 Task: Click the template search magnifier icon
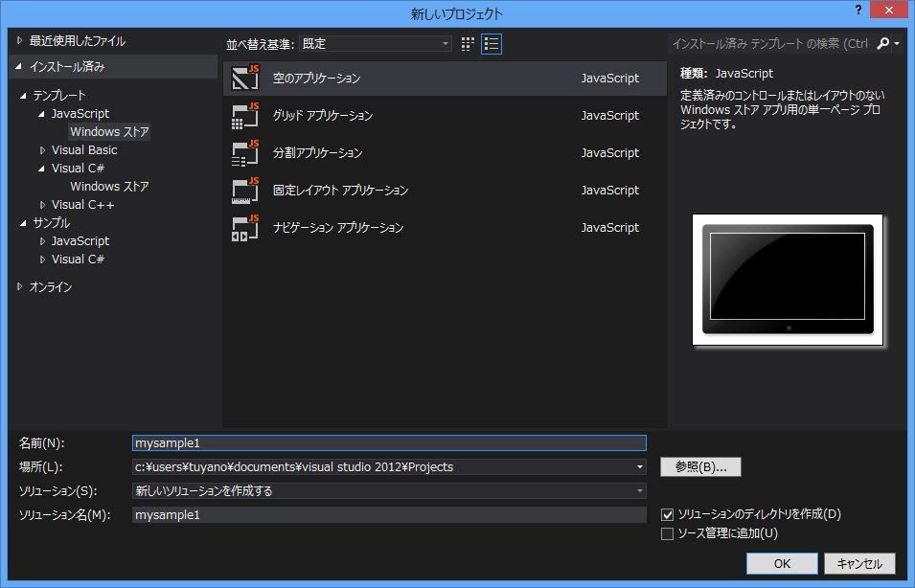pyautogui.click(x=883, y=43)
